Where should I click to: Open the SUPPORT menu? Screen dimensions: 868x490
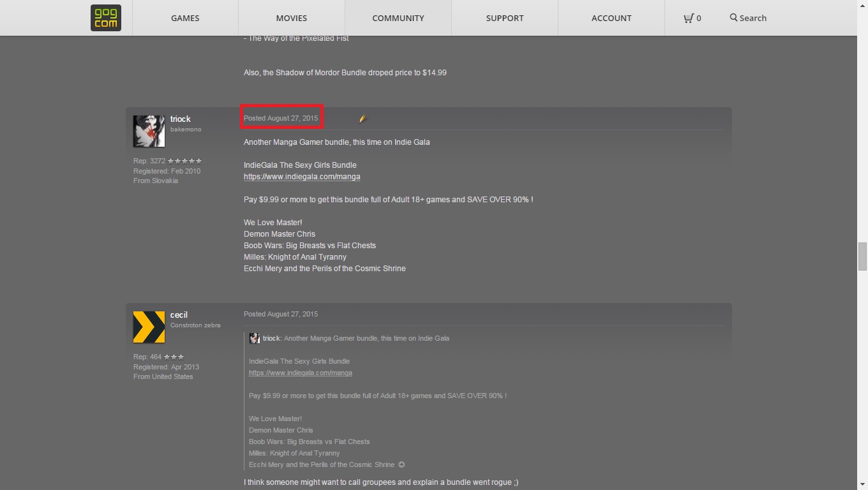point(505,18)
